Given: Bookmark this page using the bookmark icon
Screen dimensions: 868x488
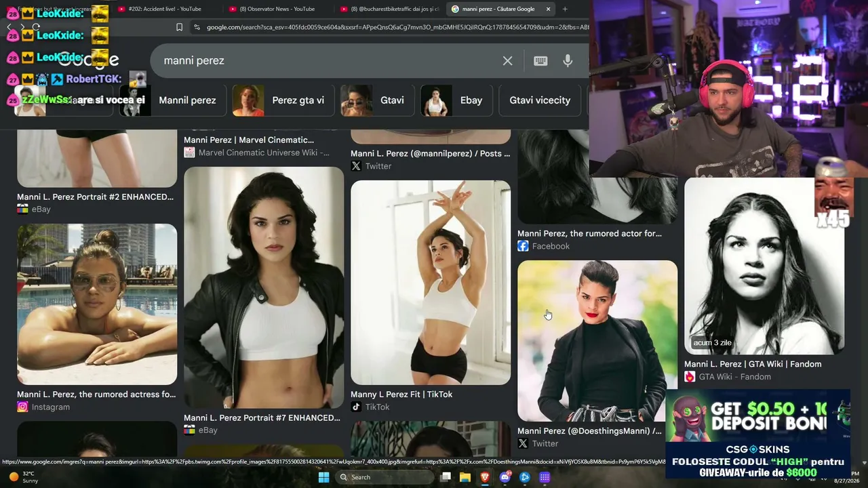Looking at the screenshot, I should click(179, 27).
